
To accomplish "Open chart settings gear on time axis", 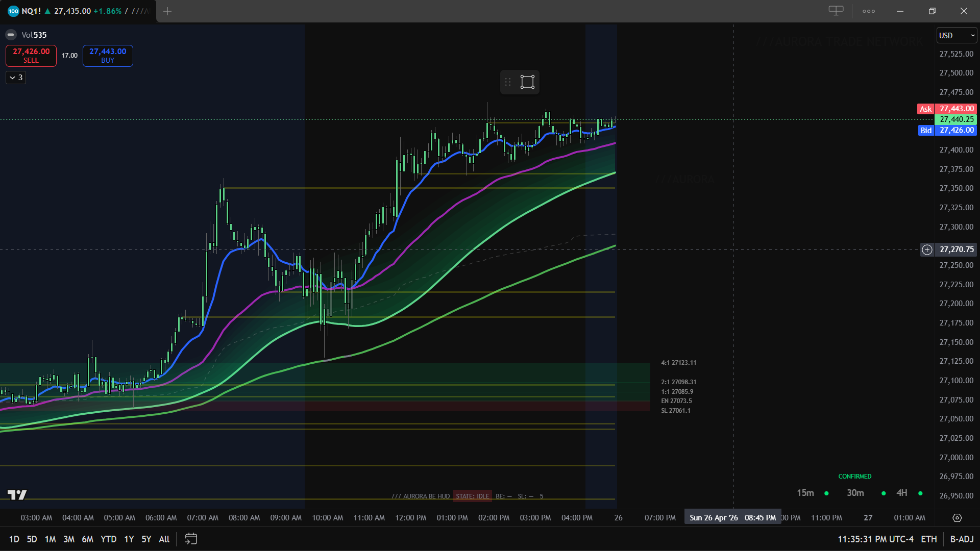I will [x=957, y=518].
